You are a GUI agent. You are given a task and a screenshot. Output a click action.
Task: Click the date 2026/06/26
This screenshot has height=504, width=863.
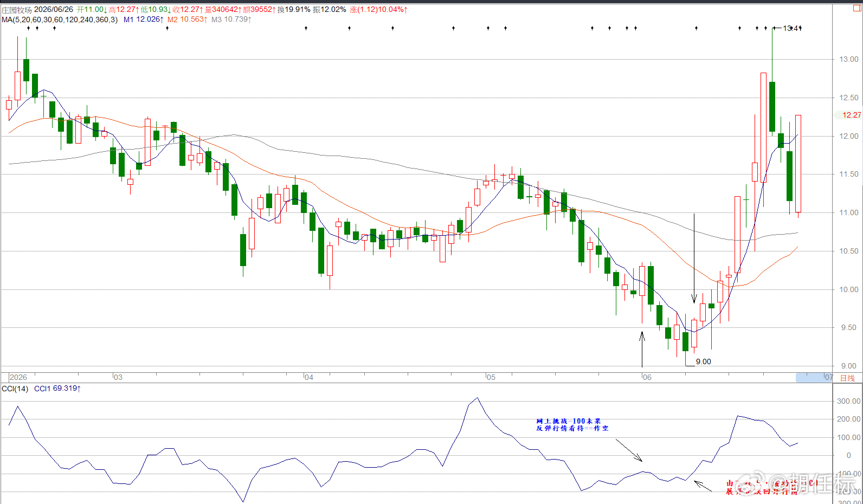54,10
